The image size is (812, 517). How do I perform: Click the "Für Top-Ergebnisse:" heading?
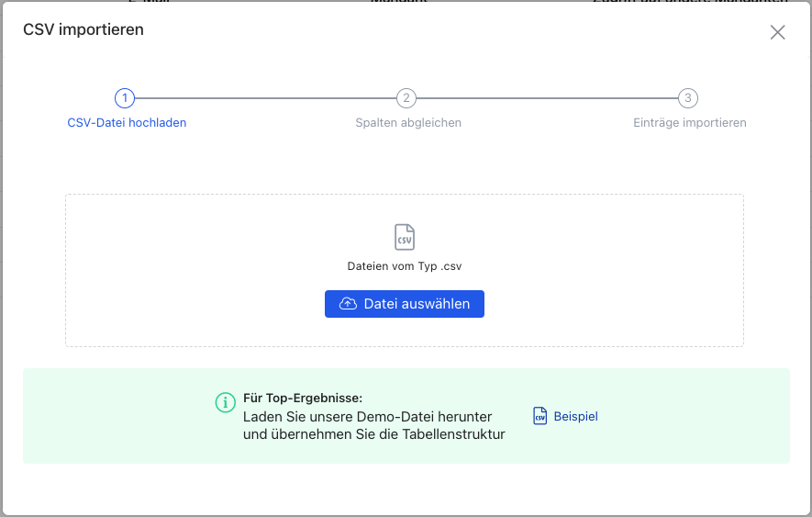[303, 398]
